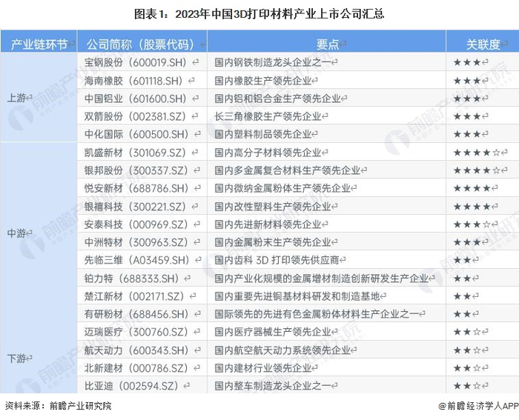
Task: Click star rating in 安泰科技 row
Action: pyautogui.click(x=472, y=225)
